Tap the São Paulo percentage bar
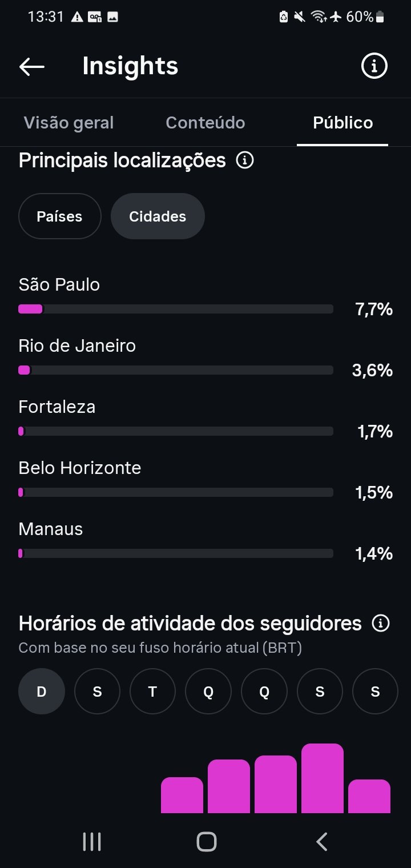Viewport: 411px width, 868px height. pyautogui.click(x=176, y=309)
